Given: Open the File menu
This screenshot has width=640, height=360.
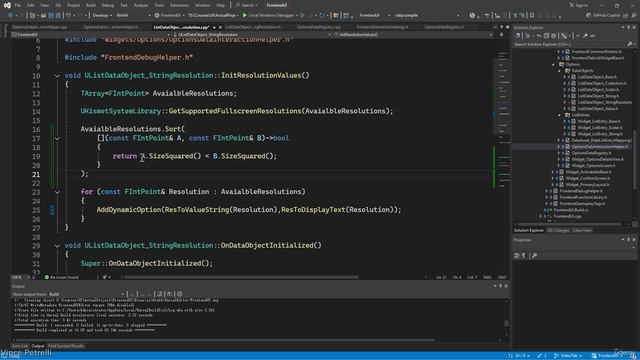Looking at the screenshot, I should coord(18,5).
